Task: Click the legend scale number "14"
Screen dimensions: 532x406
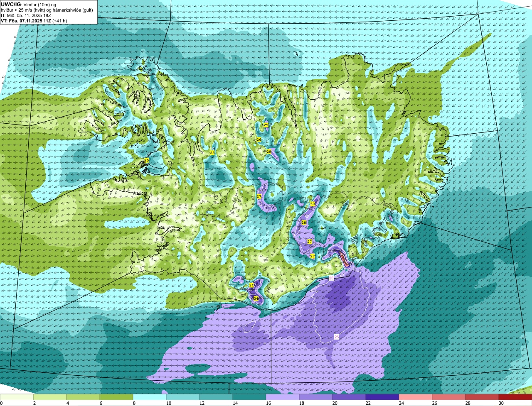Action: (x=235, y=403)
